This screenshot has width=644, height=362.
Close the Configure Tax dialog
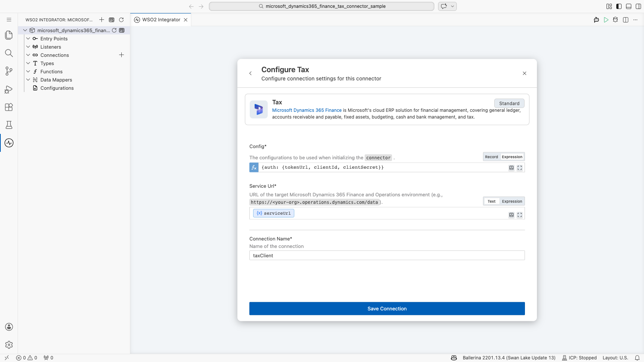pyautogui.click(x=525, y=73)
